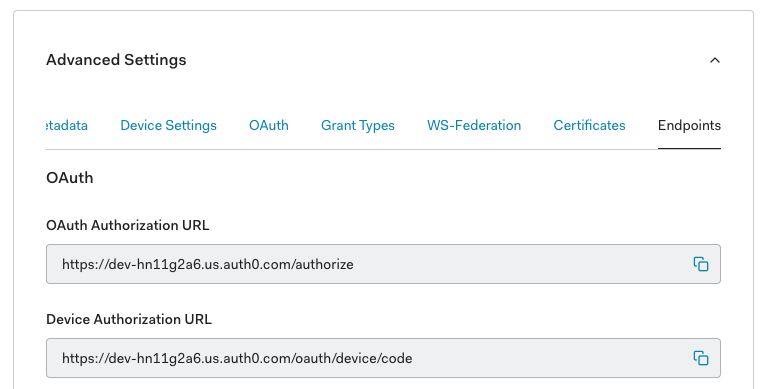Select the Endpoints tab

point(689,126)
